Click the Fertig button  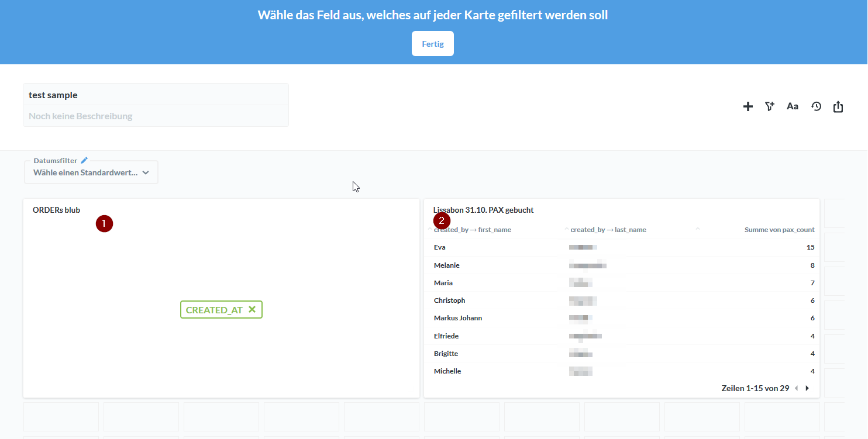coord(432,43)
